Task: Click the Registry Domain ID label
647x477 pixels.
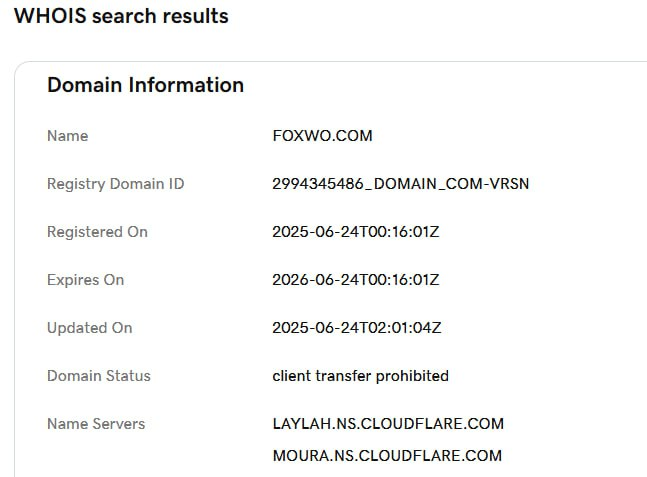Action: pos(115,184)
